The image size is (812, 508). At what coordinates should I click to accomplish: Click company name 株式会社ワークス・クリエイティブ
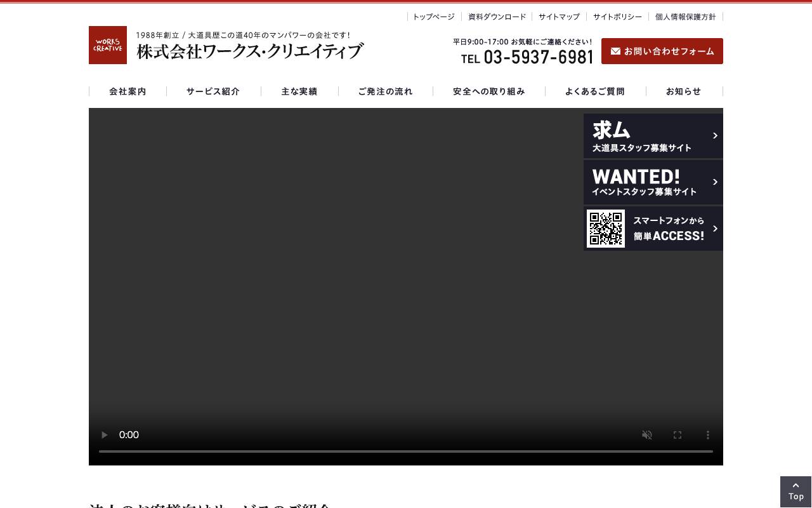pos(250,51)
